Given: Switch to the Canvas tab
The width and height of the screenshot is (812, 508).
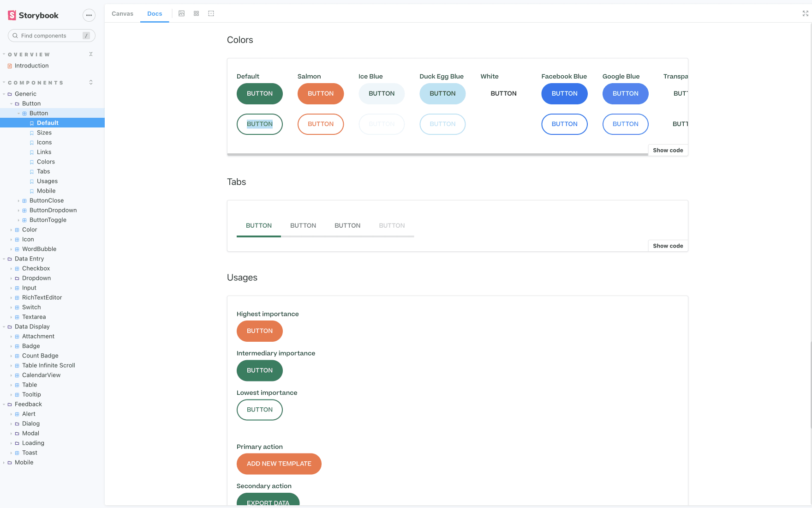Looking at the screenshot, I should [122, 13].
